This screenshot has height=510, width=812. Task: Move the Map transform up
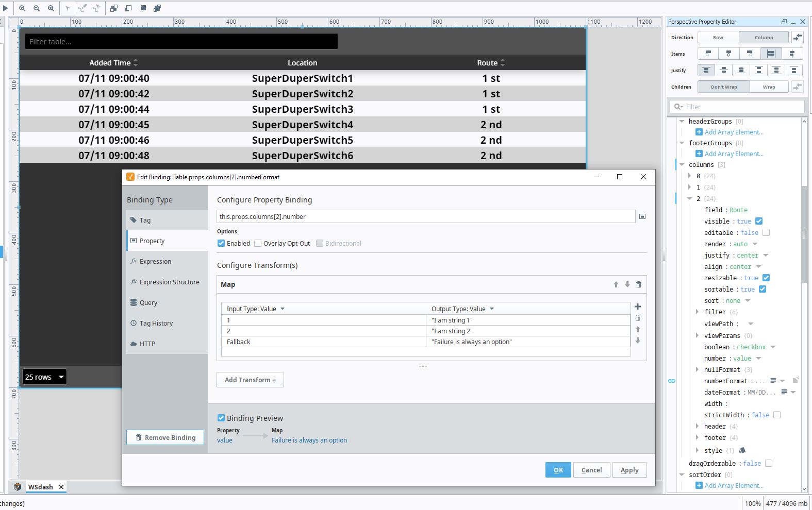[x=616, y=284]
